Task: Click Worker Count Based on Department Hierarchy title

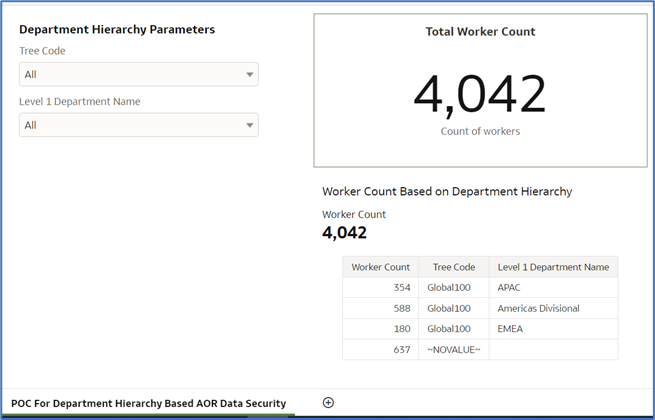Action: [447, 191]
